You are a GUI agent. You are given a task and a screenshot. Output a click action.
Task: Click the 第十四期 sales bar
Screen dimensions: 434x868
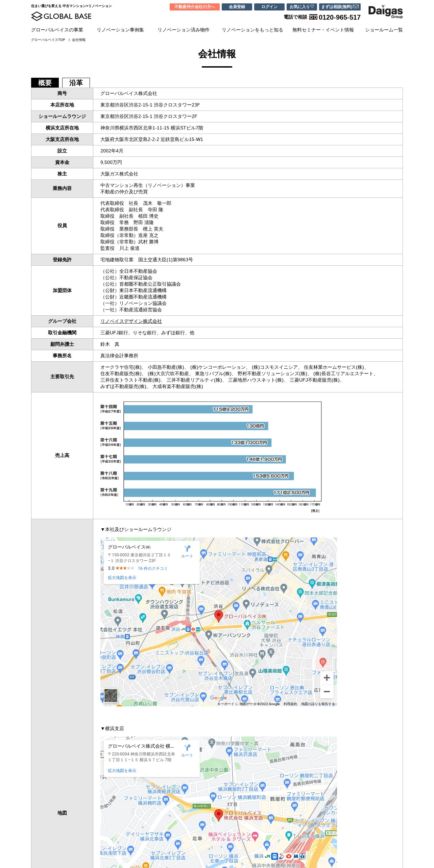(x=188, y=409)
